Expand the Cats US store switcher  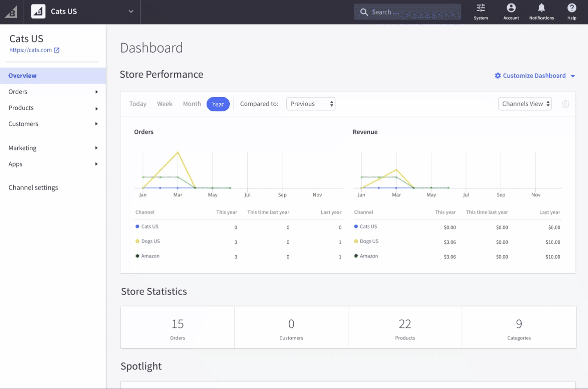pyautogui.click(x=131, y=12)
